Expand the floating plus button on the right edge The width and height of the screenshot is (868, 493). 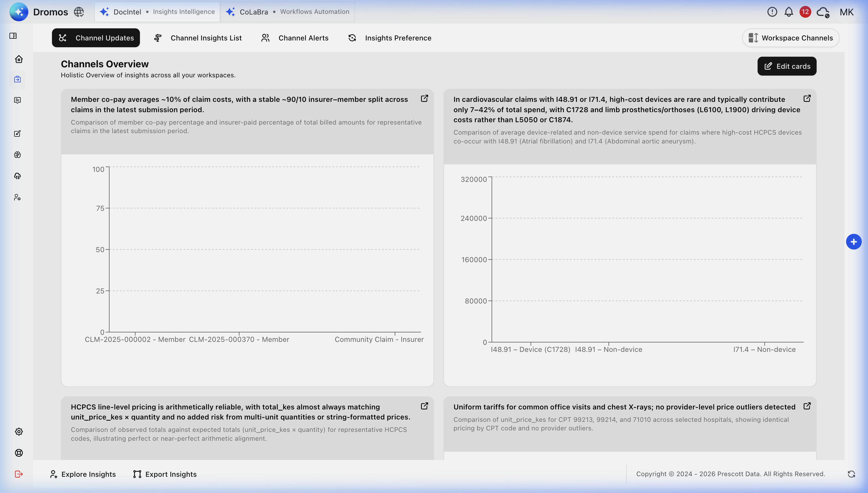[x=854, y=241]
